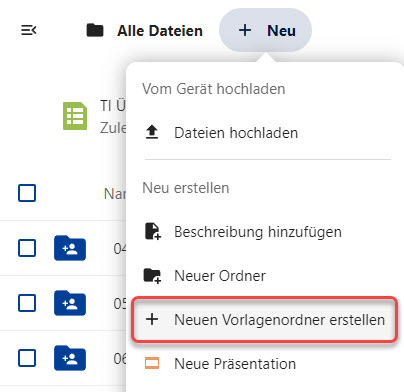Click the Alle Dateien folder icon

coord(95,30)
